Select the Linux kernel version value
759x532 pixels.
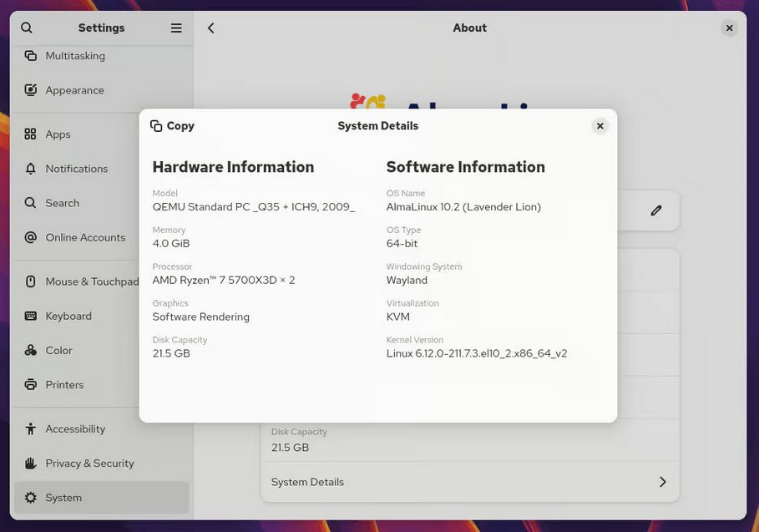[x=477, y=353]
